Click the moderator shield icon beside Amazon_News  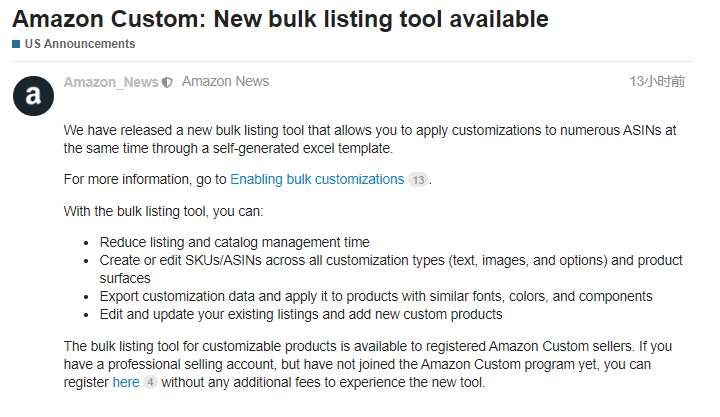167,82
